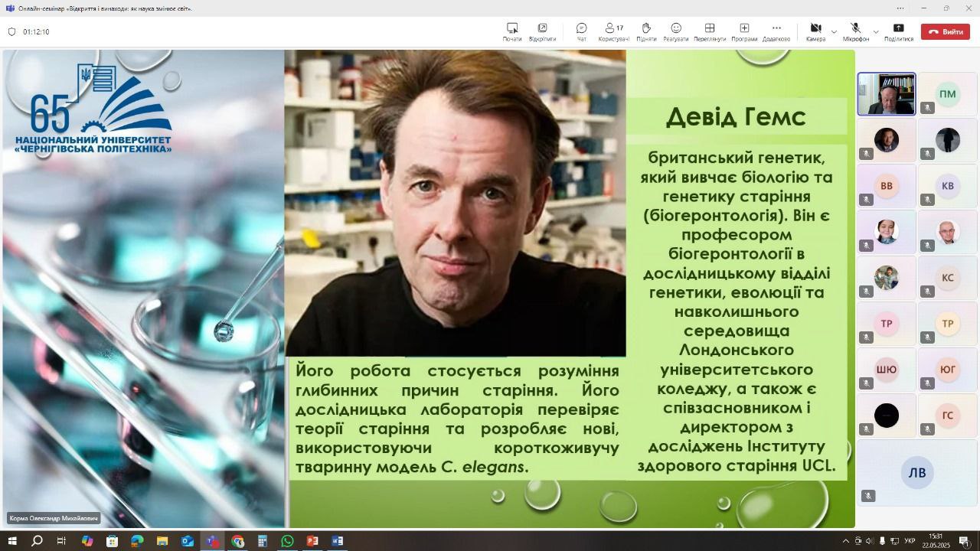Open the title bar three-dots menu

click(900, 8)
